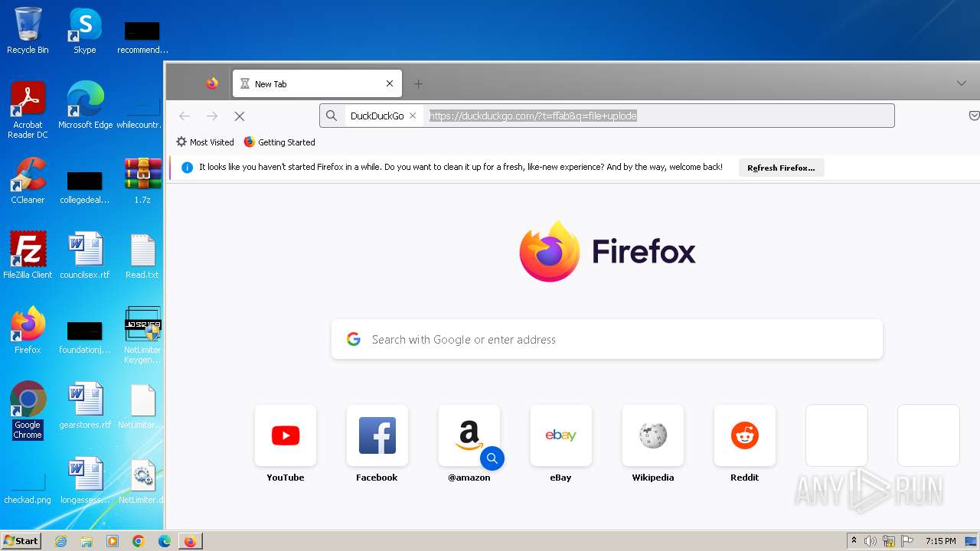Open a new tab with plus button
The width and height of the screenshot is (980, 551).
pyautogui.click(x=418, y=83)
